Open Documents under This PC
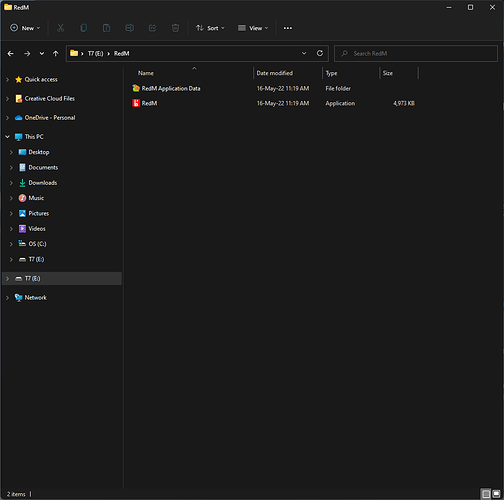Viewport: 504px width, 500px height. 43,167
